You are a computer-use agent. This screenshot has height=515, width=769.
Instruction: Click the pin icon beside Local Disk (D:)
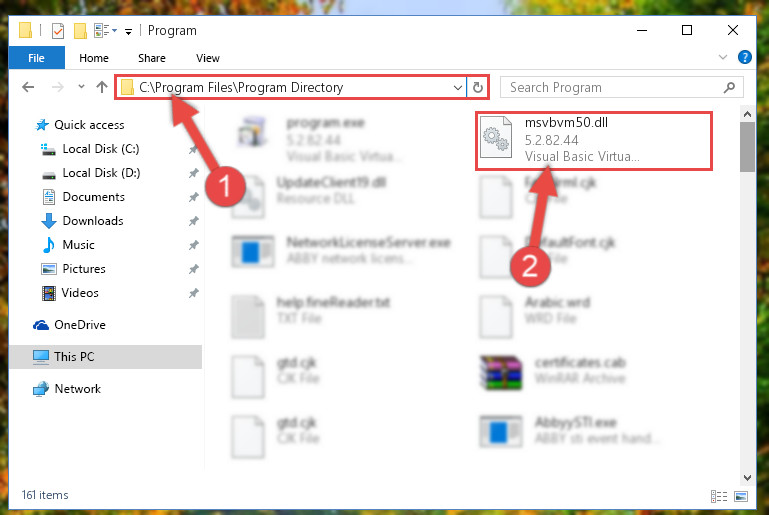(194, 173)
